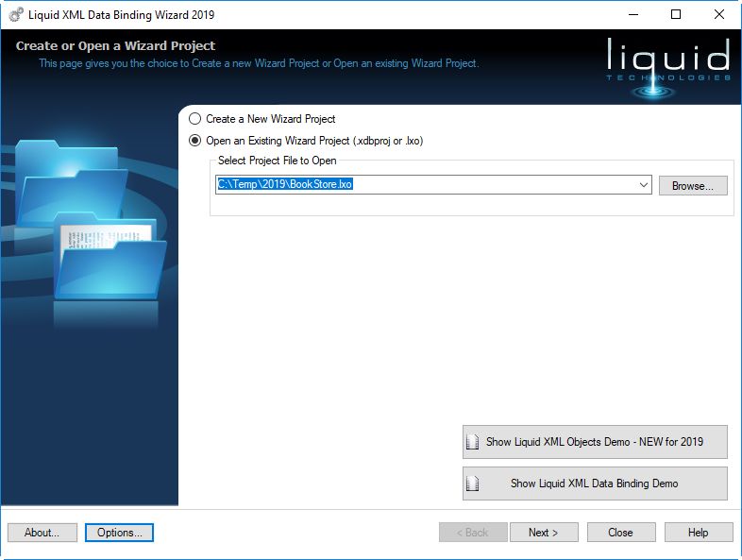
Task: Maximize the wizard window
Action: pyautogui.click(x=676, y=15)
